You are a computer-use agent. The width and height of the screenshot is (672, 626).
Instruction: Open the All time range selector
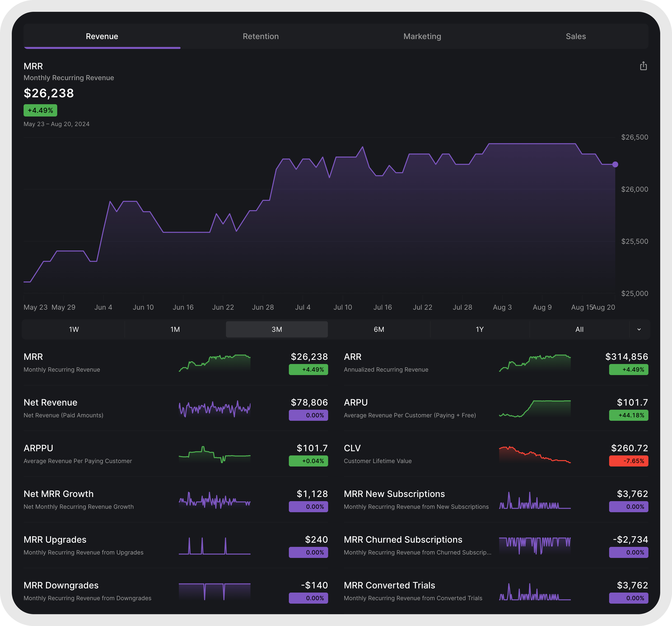579,329
